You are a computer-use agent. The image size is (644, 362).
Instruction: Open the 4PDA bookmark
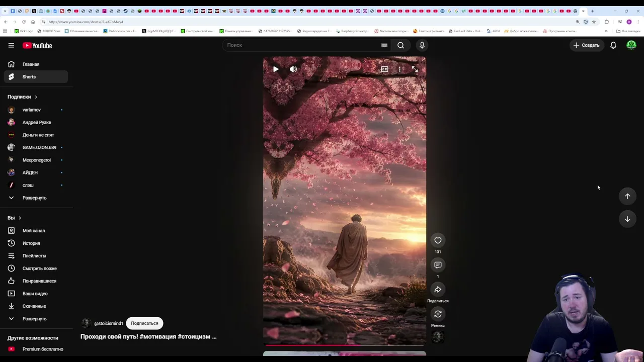tap(494, 31)
